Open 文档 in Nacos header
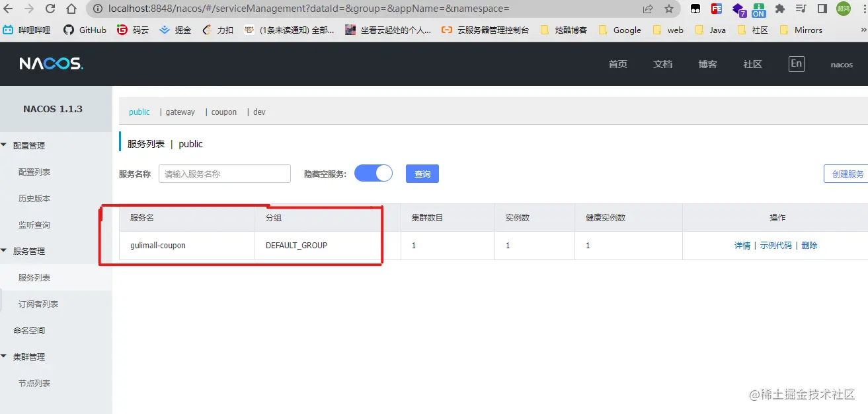Image resolution: width=868 pixels, height=414 pixels. click(663, 64)
